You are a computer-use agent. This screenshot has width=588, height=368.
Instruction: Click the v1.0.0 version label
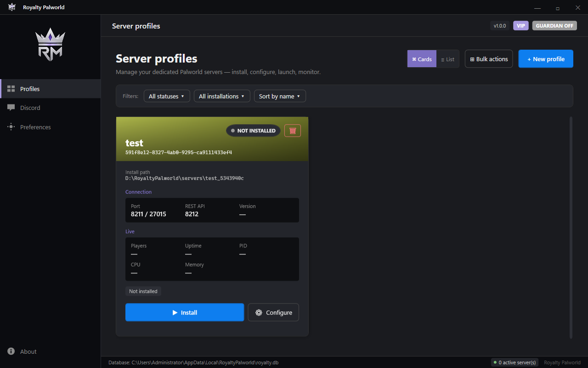coord(500,26)
